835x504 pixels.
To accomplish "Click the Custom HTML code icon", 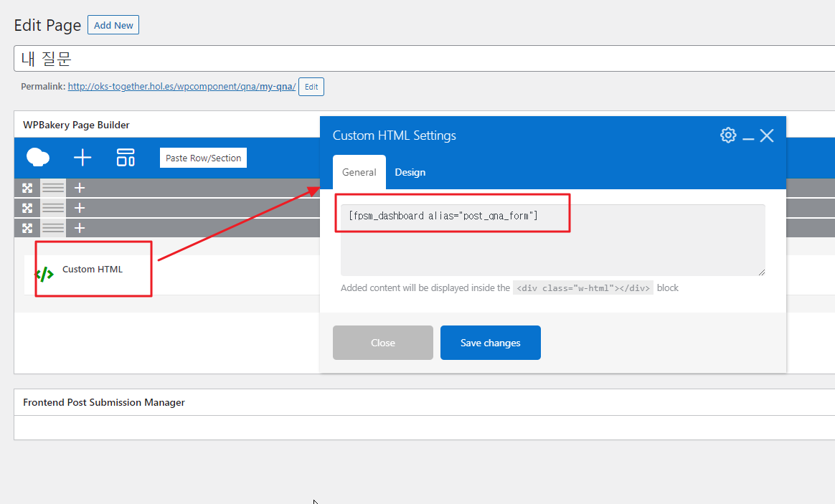I will [x=44, y=275].
